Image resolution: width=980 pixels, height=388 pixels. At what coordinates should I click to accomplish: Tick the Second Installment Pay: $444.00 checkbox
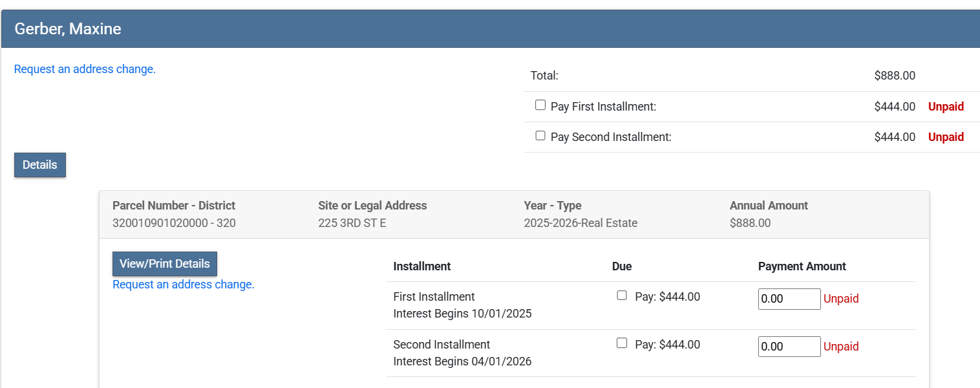tap(622, 343)
